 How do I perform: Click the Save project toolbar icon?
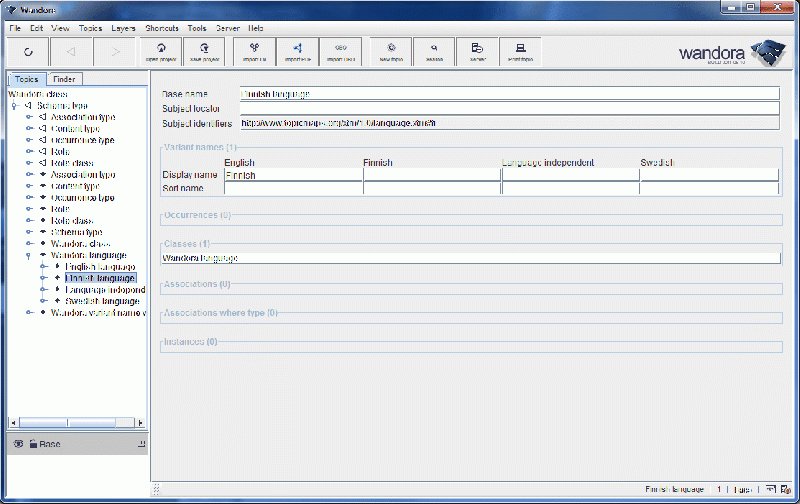pyautogui.click(x=205, y=50)
